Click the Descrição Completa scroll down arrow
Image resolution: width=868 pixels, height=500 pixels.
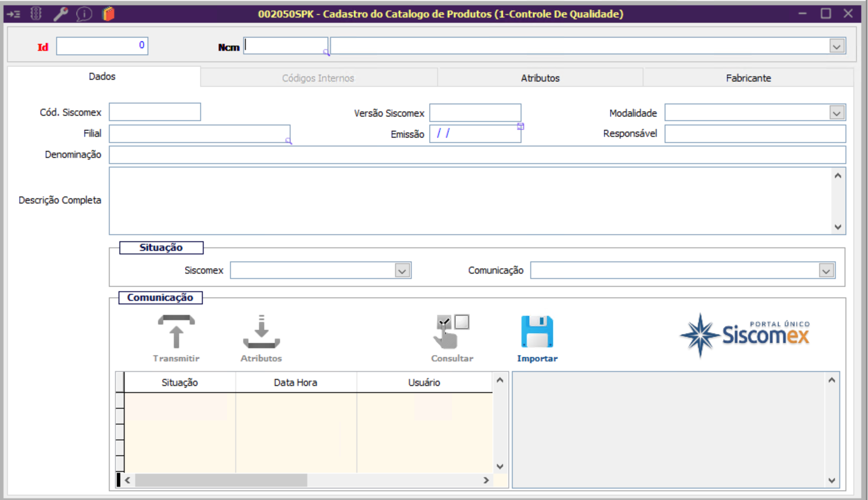click(x=838, y=227)
